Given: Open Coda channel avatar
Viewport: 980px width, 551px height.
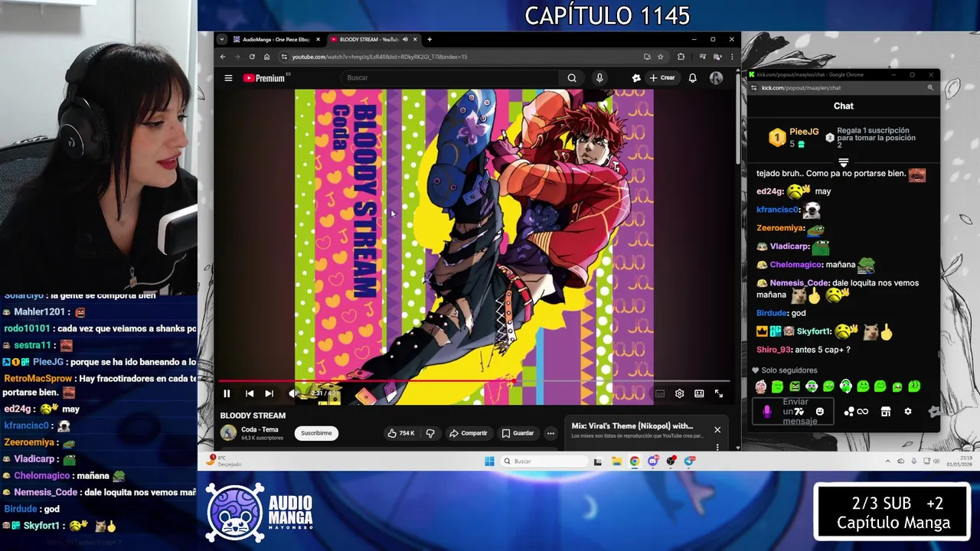Looking at the screenshot, I should point(228,433).
